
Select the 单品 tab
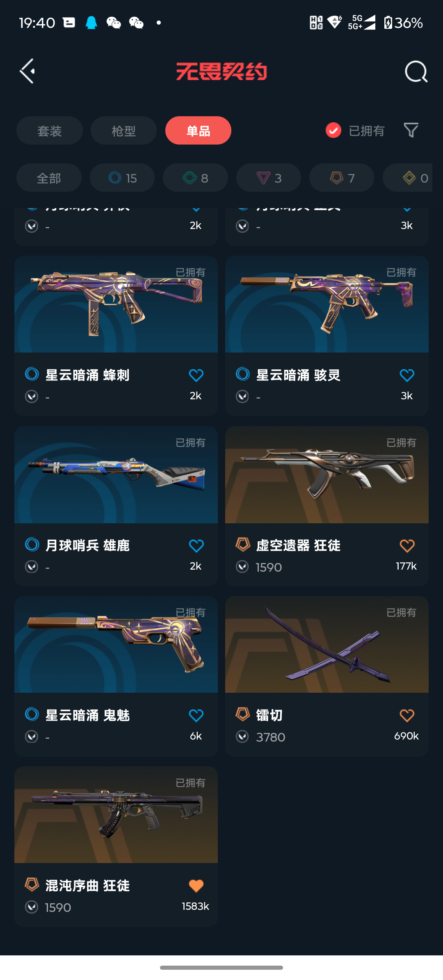(x=198, y=131)
